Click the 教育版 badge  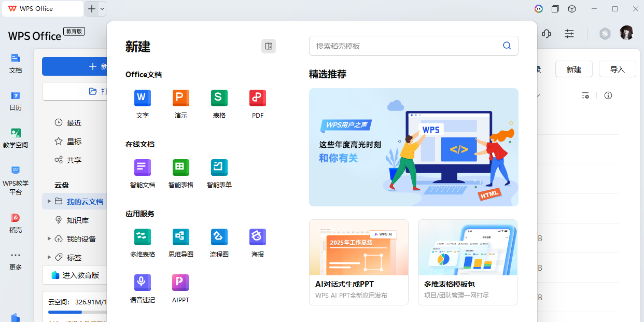[74, 31]
